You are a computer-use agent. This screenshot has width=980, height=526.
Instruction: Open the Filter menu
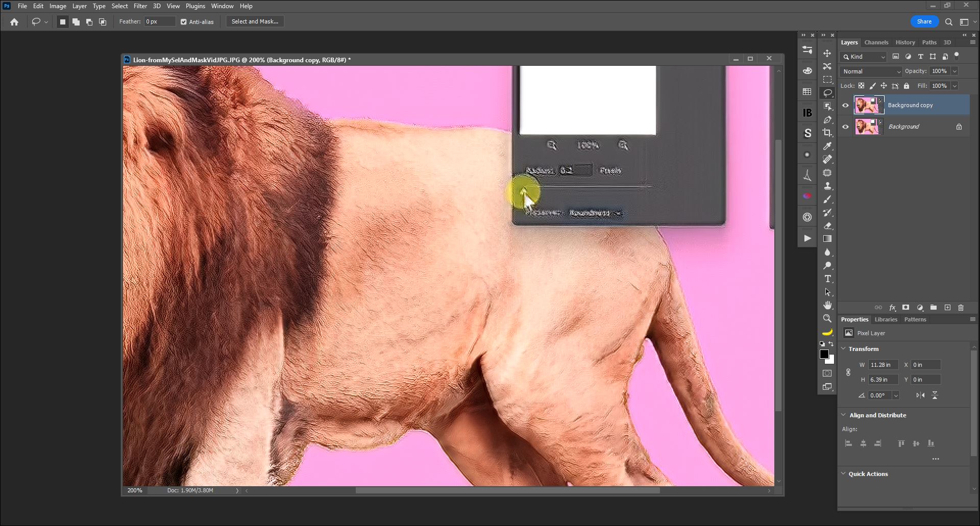(140, 6)
